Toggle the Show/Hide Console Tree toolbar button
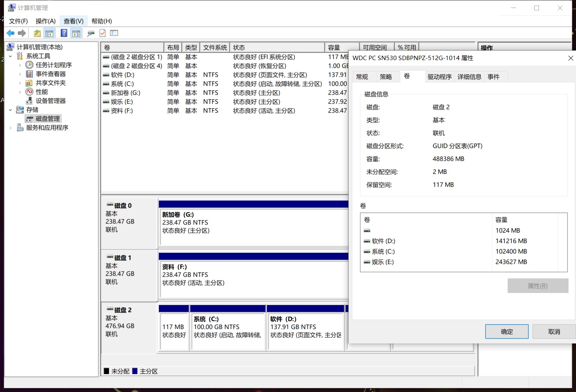 coord(49,33)
